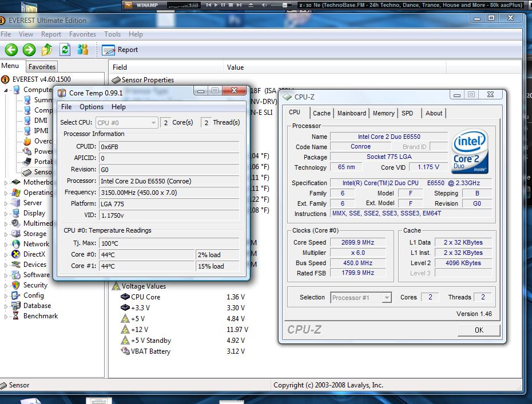Select the VBAT Battery row
The height and width of the screenshot is (404, 532).
click(182, 351)
